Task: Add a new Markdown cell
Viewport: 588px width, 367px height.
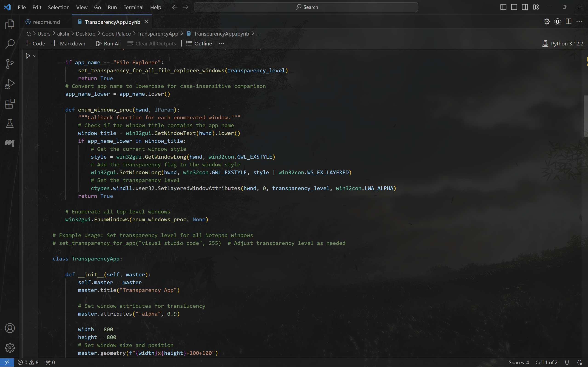Action: coord(68,44)
